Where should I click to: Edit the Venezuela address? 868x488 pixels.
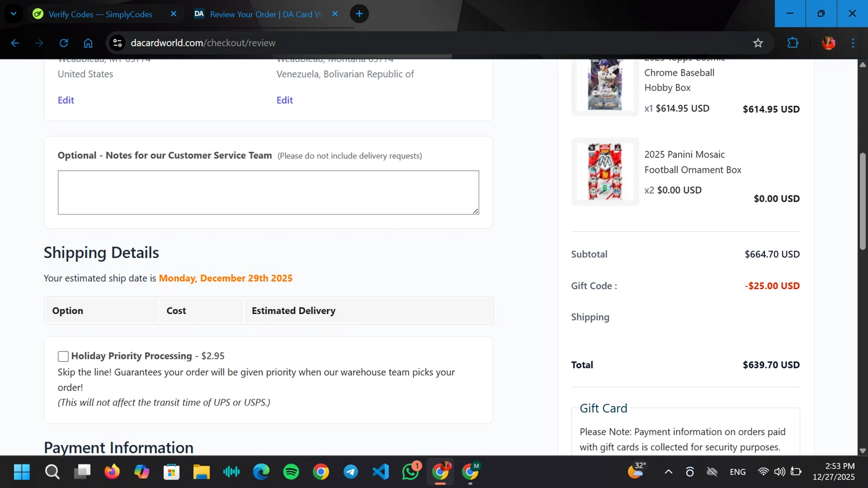(x=285, y=100)
